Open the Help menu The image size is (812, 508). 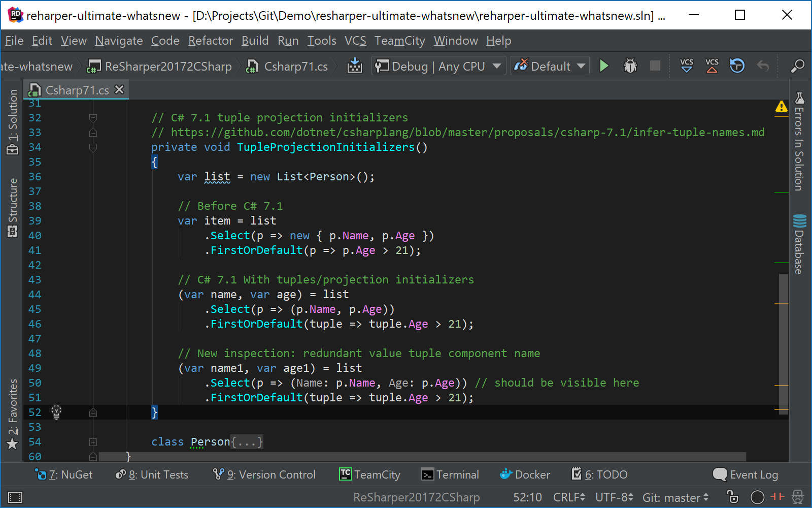[498, 41]
